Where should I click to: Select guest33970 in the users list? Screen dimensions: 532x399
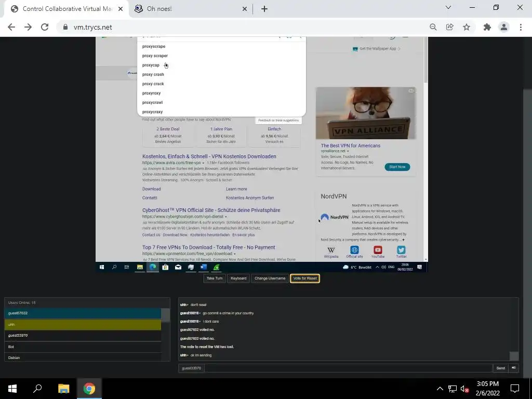point(83,336)
